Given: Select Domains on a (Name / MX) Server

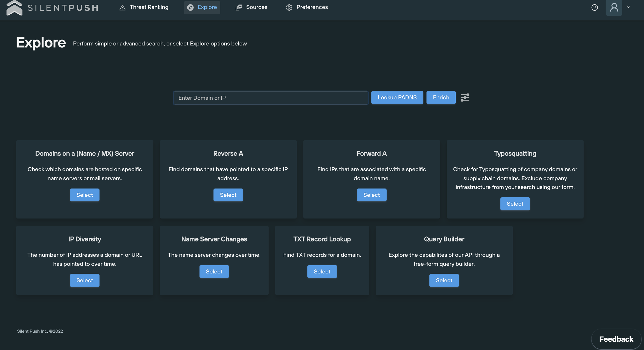Looking at the screenshot, I should click(x=85, y=195).
